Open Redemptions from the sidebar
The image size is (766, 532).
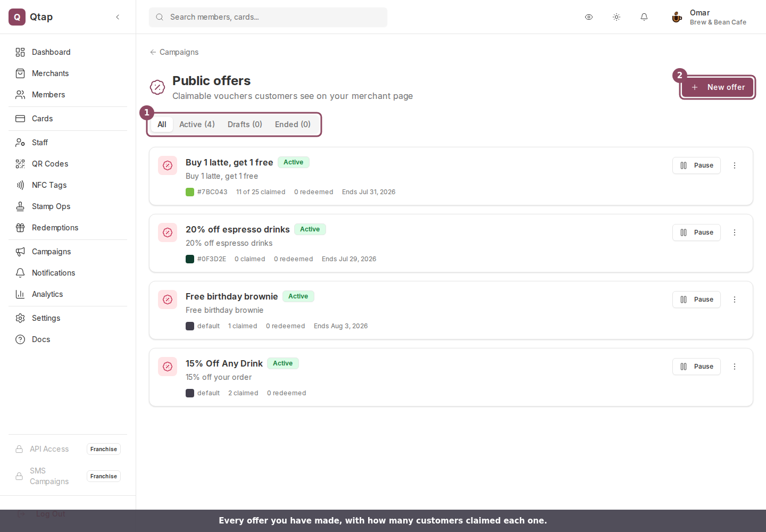point(68,228)
